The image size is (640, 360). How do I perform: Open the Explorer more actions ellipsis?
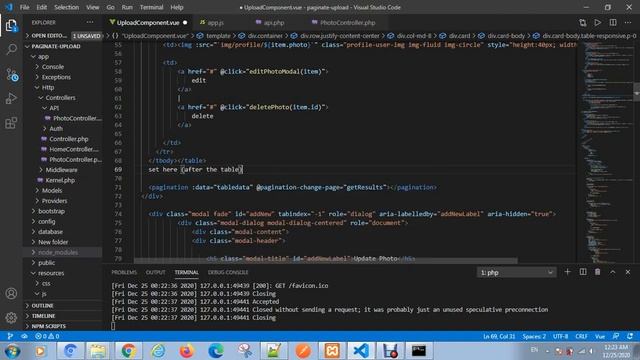point(90,22)
